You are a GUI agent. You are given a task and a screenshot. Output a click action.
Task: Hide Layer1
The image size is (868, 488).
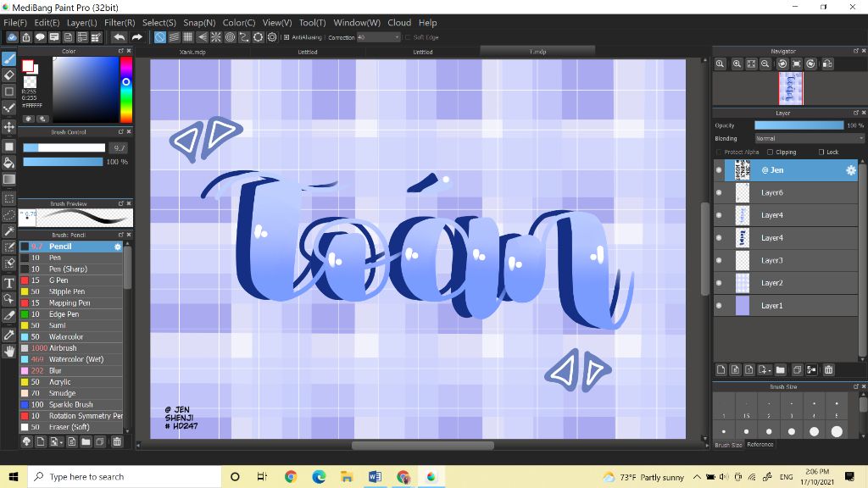click(x=719, y=305)
